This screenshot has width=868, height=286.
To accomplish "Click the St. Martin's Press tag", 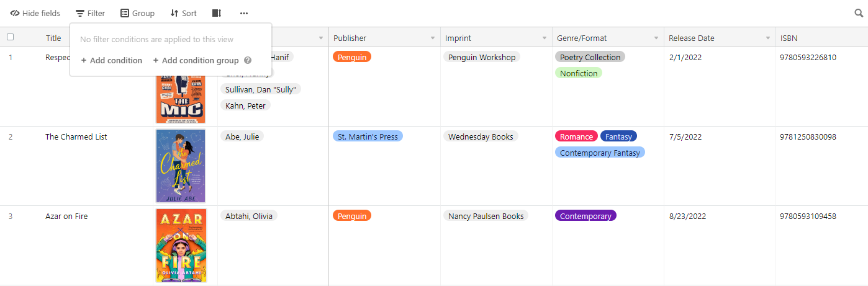I will tap(368, 136).
